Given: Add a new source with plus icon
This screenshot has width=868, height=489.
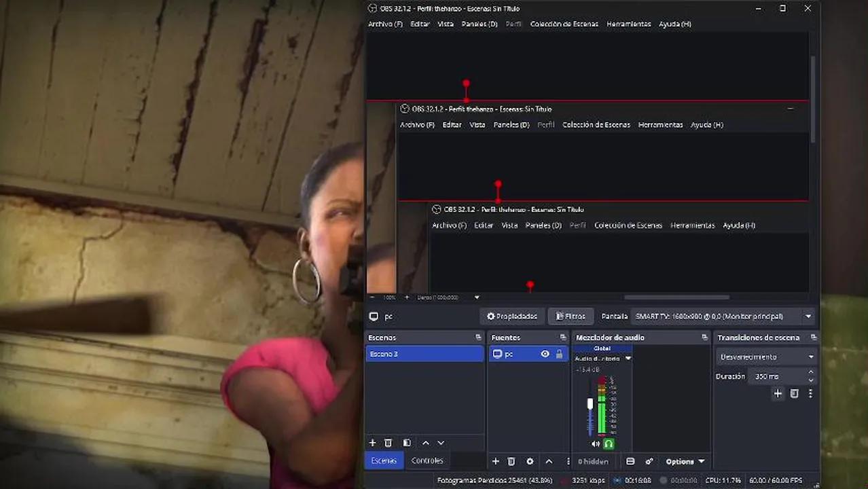Looking at the screenshot, I should pyautogui.click(x=496, y=461).
